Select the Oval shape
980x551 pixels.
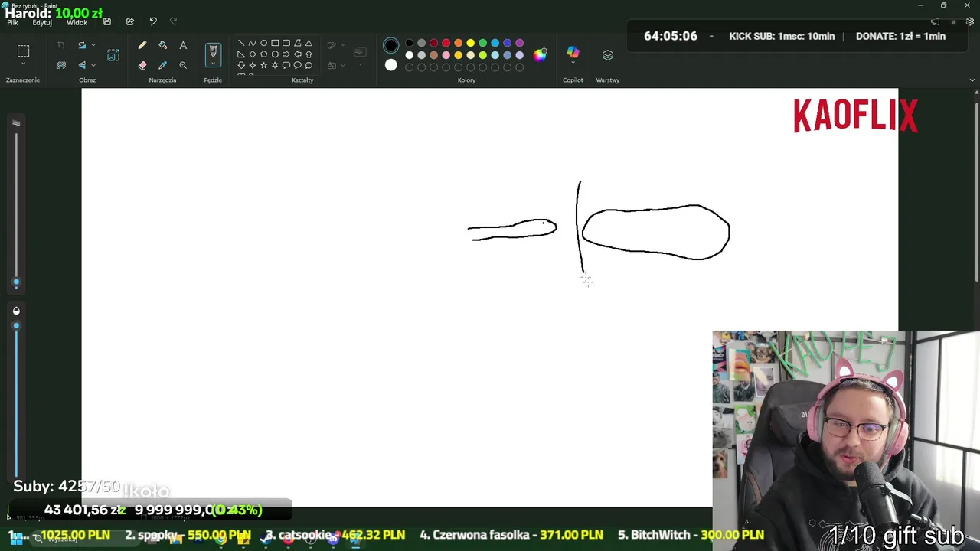click(263, 43)
